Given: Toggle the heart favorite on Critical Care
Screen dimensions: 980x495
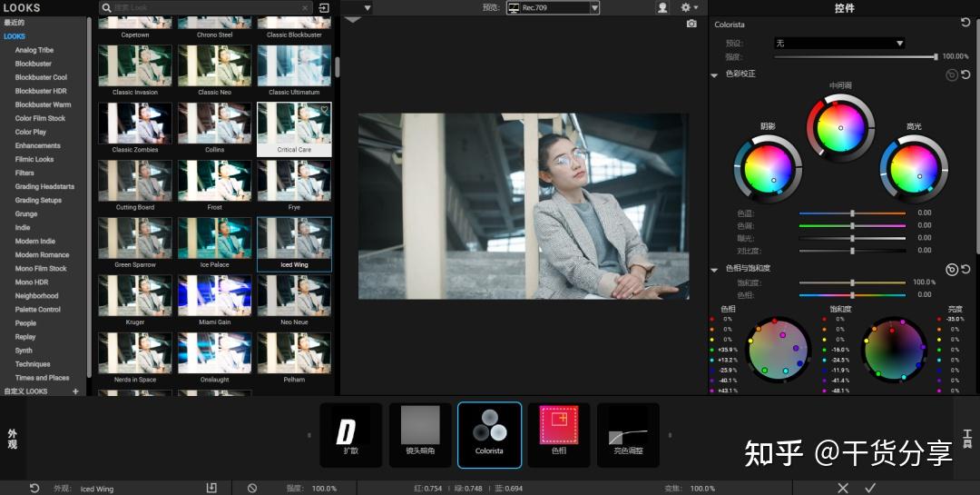Looking at the screenshot, I should (x=324, y=110).
